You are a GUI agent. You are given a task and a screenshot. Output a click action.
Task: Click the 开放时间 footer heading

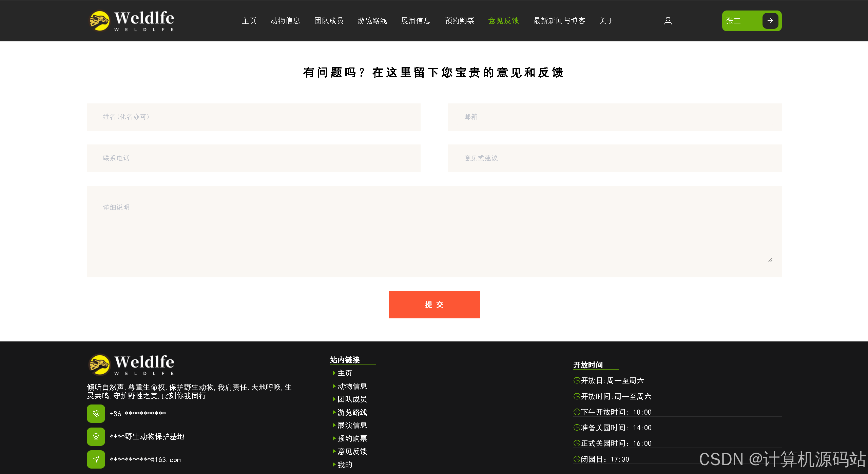(x=588, y=365)
